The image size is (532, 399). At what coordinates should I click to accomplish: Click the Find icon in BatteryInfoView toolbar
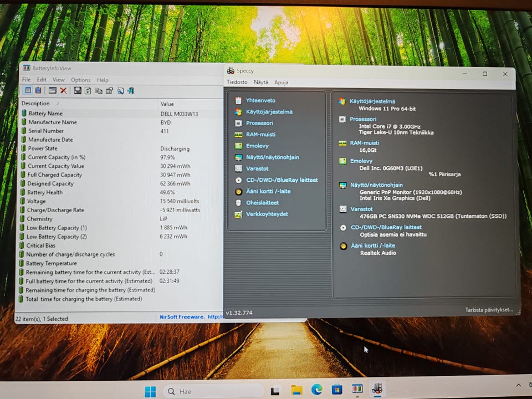(120, 91)
